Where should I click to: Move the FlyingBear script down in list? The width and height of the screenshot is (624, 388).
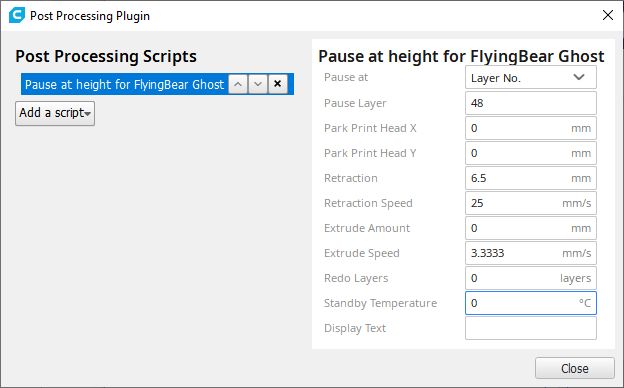(258, 84)
